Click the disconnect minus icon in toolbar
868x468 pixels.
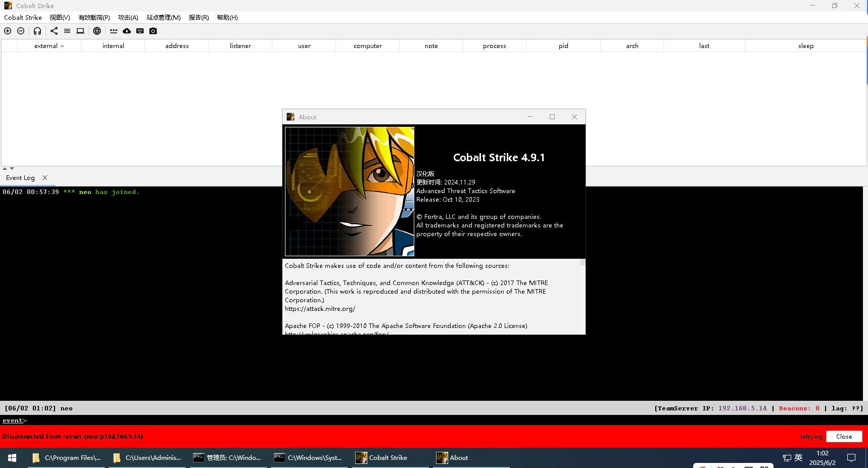coord(21,31)
